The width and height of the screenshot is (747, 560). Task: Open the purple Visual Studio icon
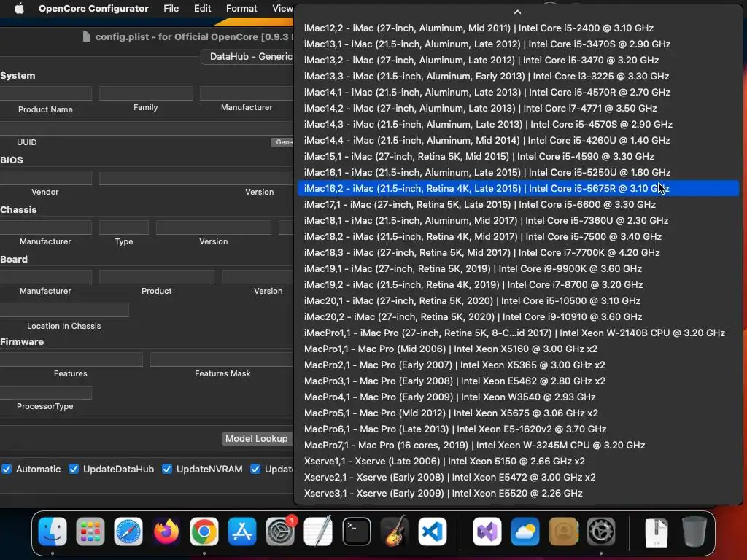487,531
